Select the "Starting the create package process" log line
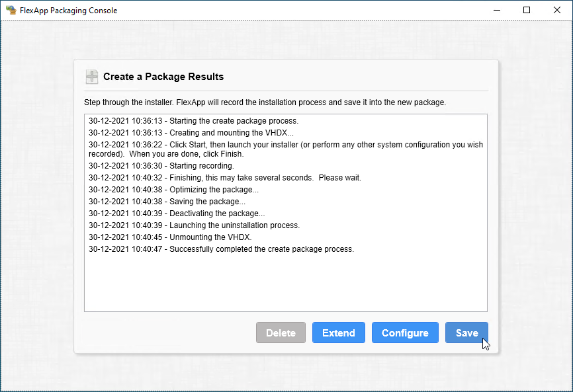Viewport: 573px width, 392px height. (193, 121)
